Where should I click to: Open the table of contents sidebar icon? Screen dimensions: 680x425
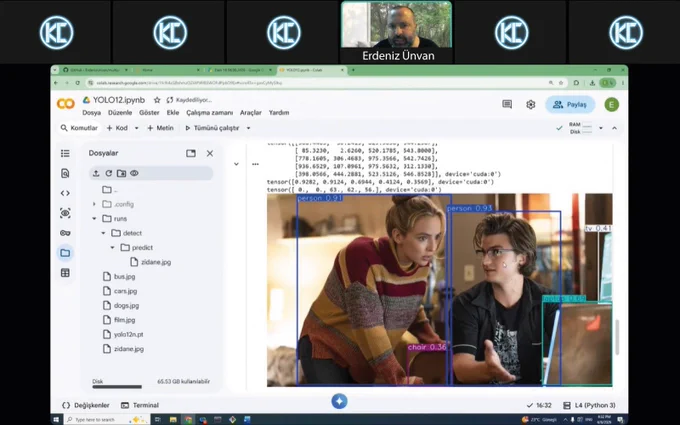[65, 153]
